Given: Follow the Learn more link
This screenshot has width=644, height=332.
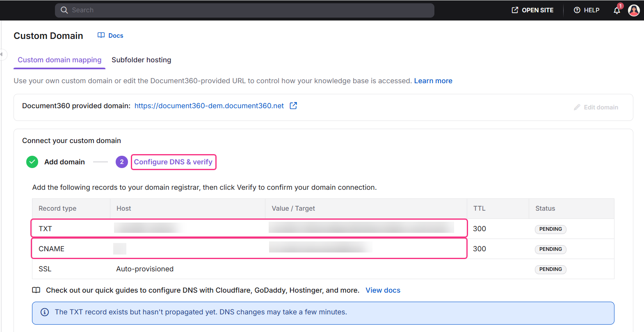Looking at the screenshot, I should [433, 81].
